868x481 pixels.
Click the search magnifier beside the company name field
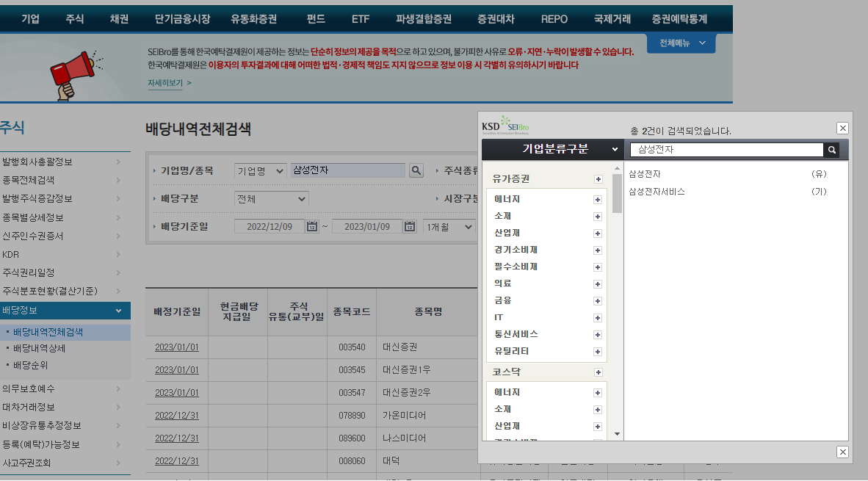(x=416, y=170)
